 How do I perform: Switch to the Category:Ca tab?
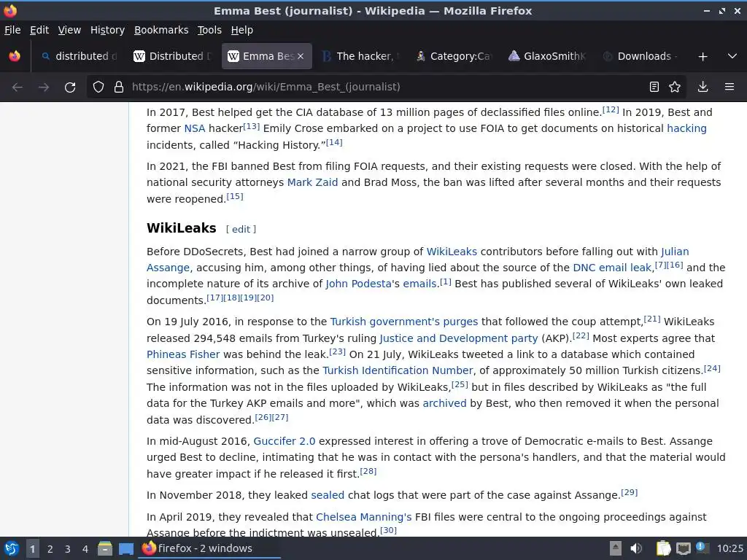(x=452, y=56)
